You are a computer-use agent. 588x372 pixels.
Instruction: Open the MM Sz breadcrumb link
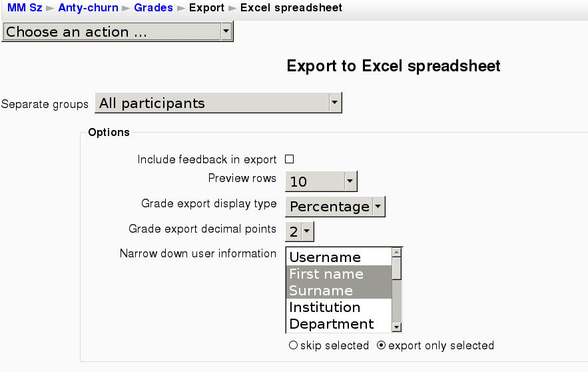25,7
